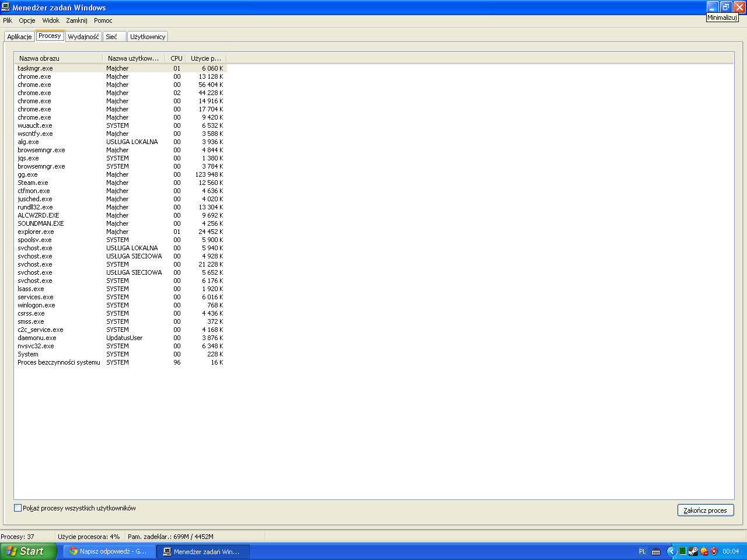Image resolution: width=747 pixels, height=560 pixels.
Task: Select browsemngr.exe owned by SYSTEM
Action: click(x=120, y=166)
